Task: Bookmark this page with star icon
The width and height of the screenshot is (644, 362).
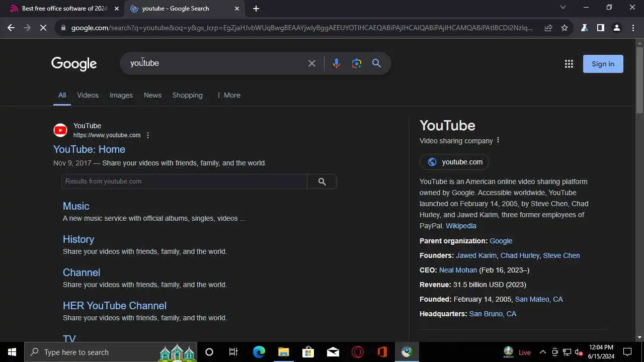Action: point(565,28)
